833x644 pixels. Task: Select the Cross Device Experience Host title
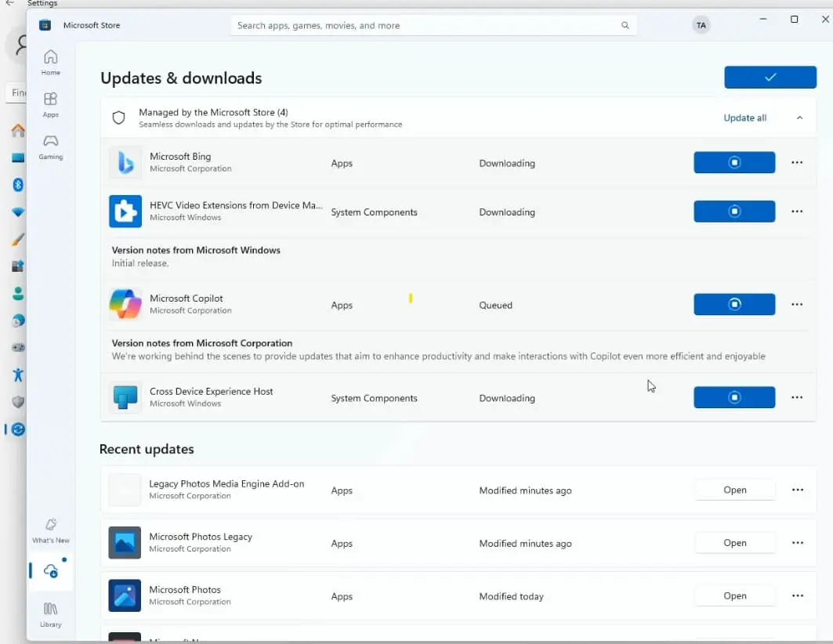[x=211, y=391]
